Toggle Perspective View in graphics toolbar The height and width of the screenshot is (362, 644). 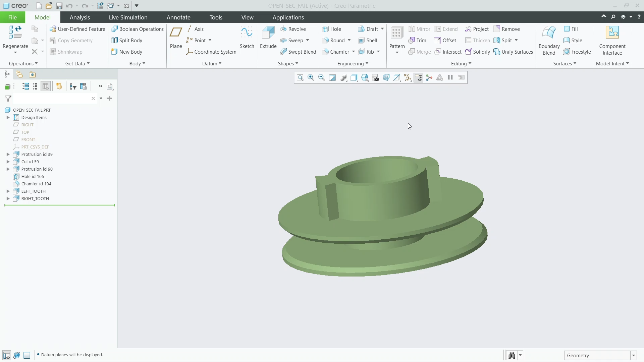pyautogui.click(x=386, y=78)
